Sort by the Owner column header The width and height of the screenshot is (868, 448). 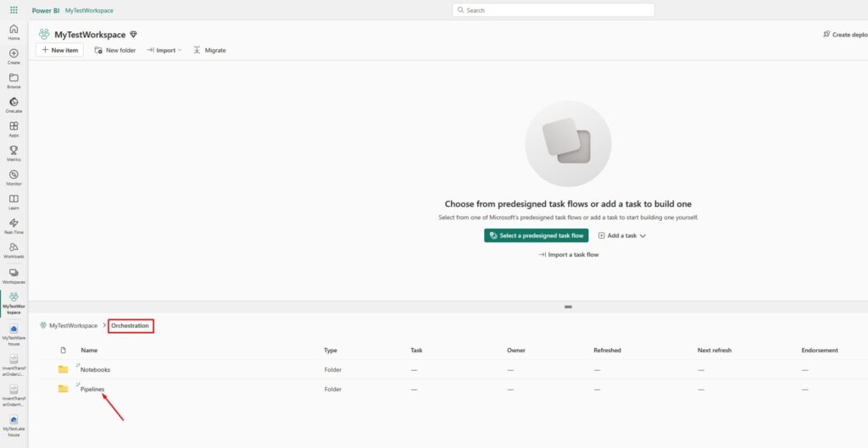[516, 350]
